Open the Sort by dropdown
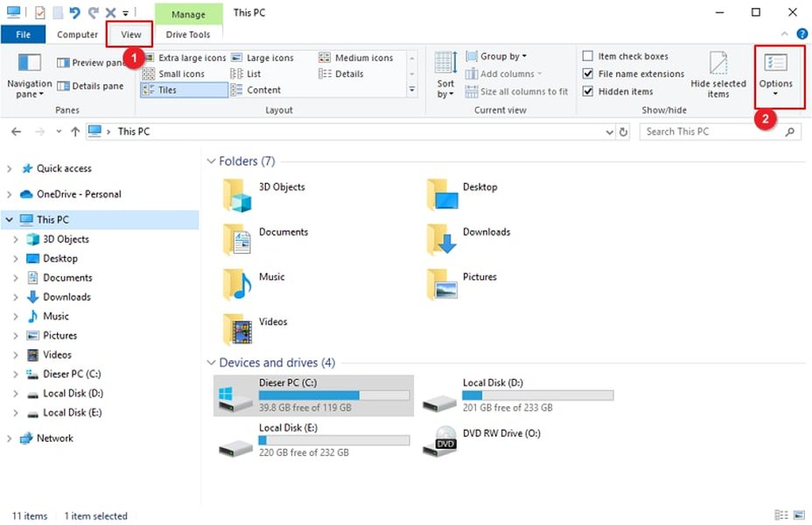This screenshot has width=812, height=525. tap(445, 75)
